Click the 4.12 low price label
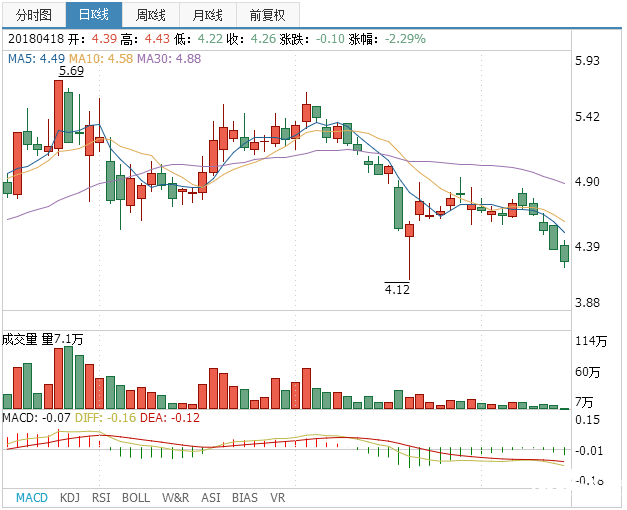 [x=397, y=289]
